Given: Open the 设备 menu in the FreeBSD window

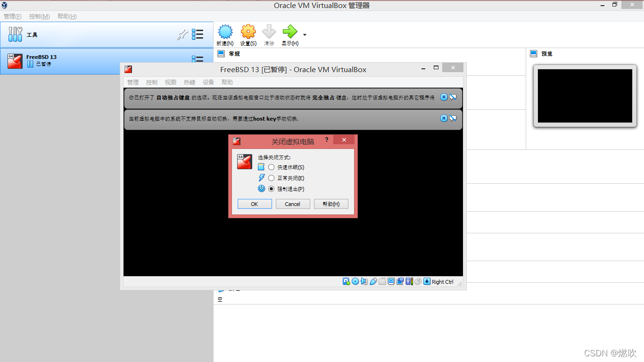Looking at the screenshot, I should [208, 82].
